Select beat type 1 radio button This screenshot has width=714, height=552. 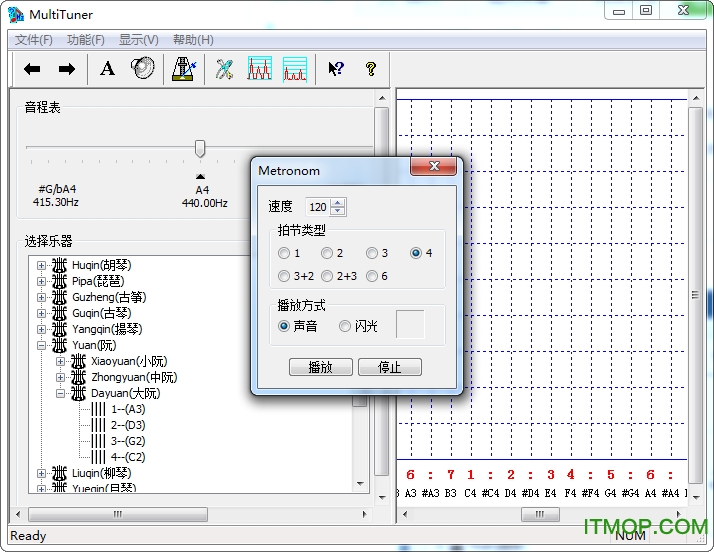point(284,253)
